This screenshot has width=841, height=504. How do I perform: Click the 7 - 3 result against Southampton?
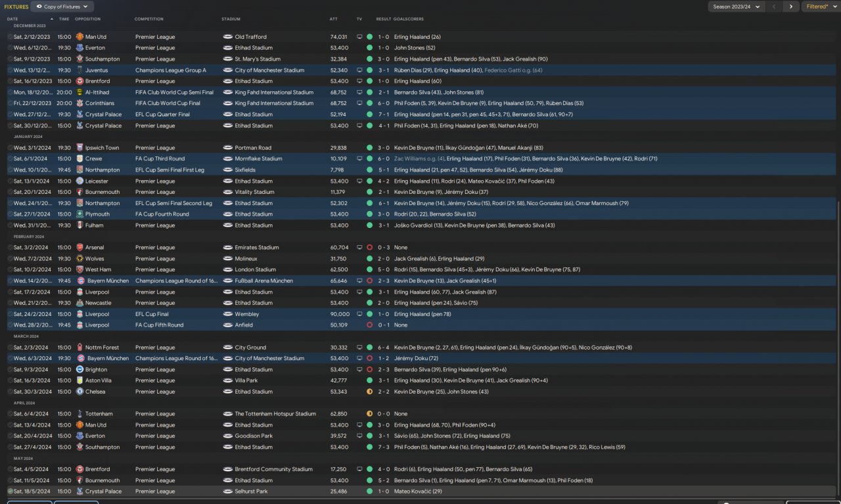click(x=384, y=447)
